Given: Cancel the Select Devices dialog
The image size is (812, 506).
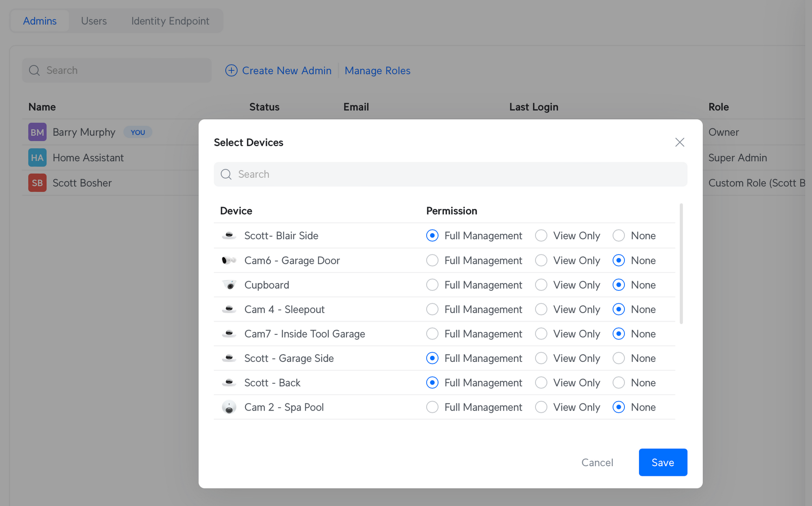Looking at the screenshot, I should click(597, 462).
